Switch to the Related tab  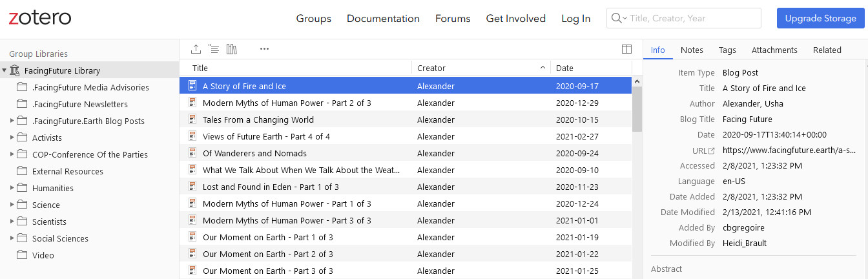(x=827, y=50)
